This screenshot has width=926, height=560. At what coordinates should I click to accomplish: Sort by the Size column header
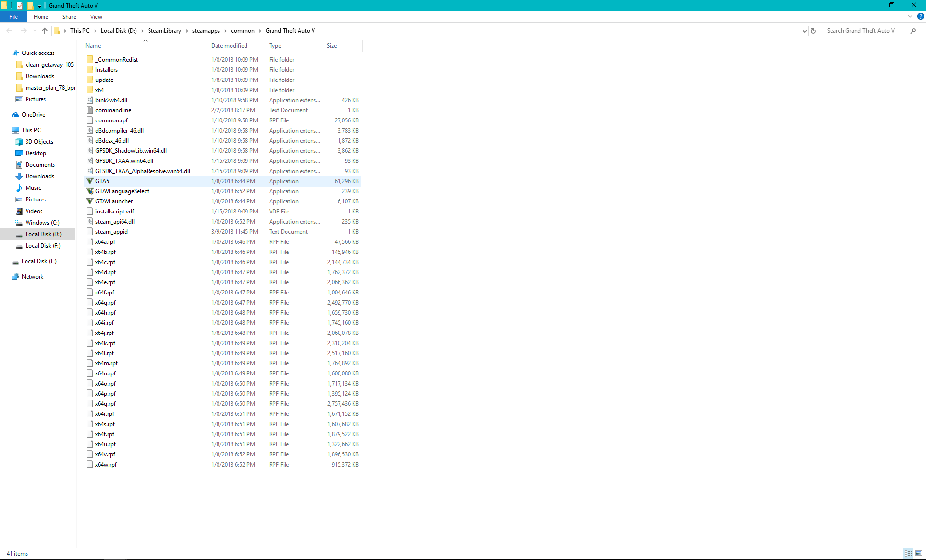click(x=343, y=46)
